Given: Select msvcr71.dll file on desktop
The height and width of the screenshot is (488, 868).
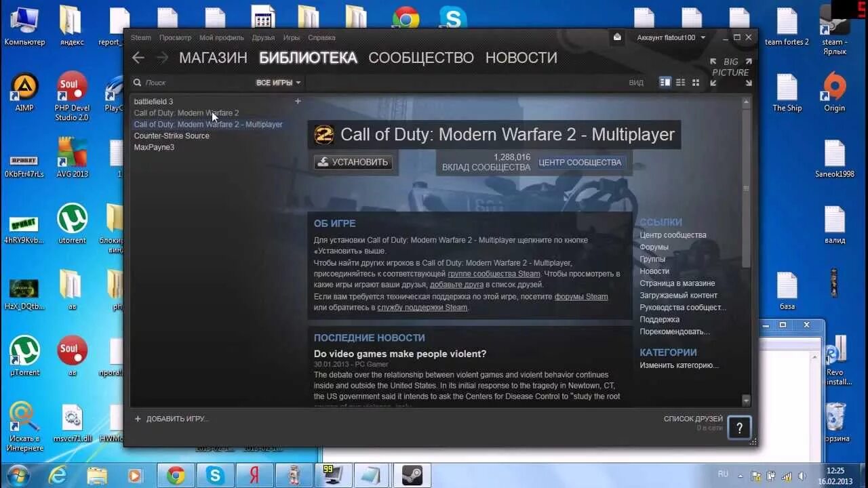Looking at the screenshot, I should click(72, 424).
